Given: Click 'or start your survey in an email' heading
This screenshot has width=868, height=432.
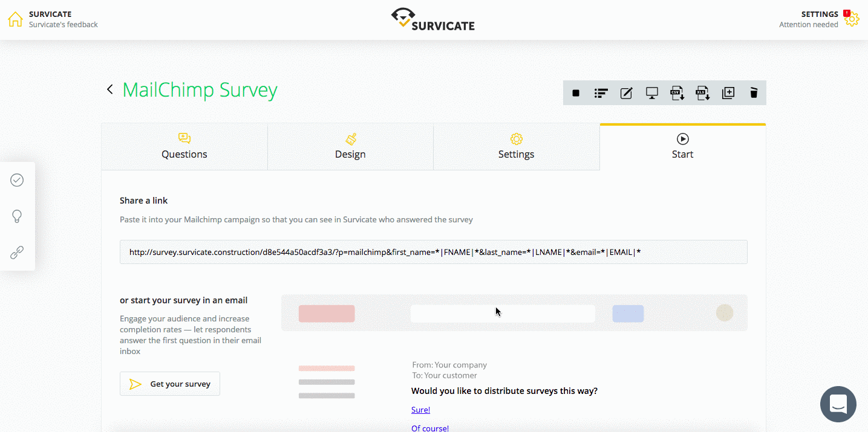Looking at the screenshot, I should [x=184, y=300].
